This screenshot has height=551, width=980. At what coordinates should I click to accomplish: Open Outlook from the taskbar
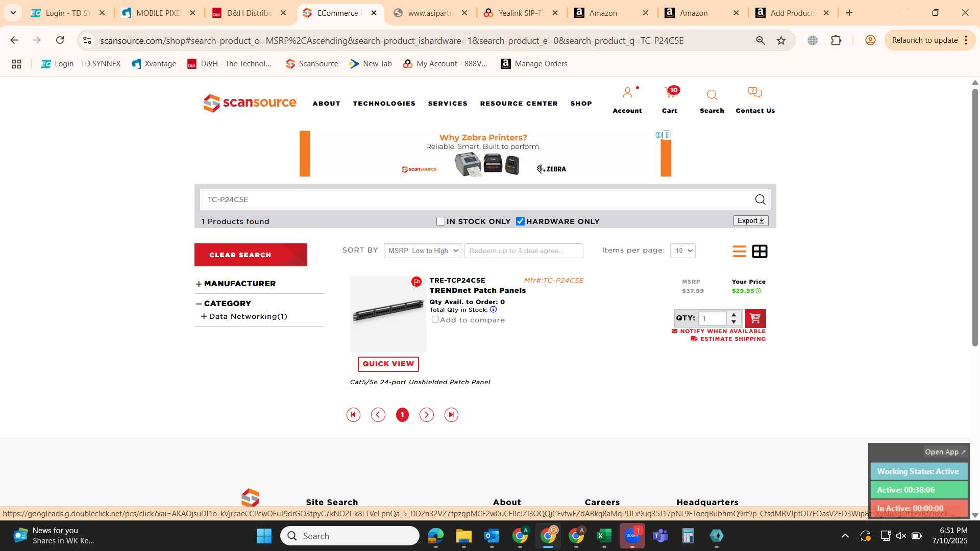pos(492,536)
